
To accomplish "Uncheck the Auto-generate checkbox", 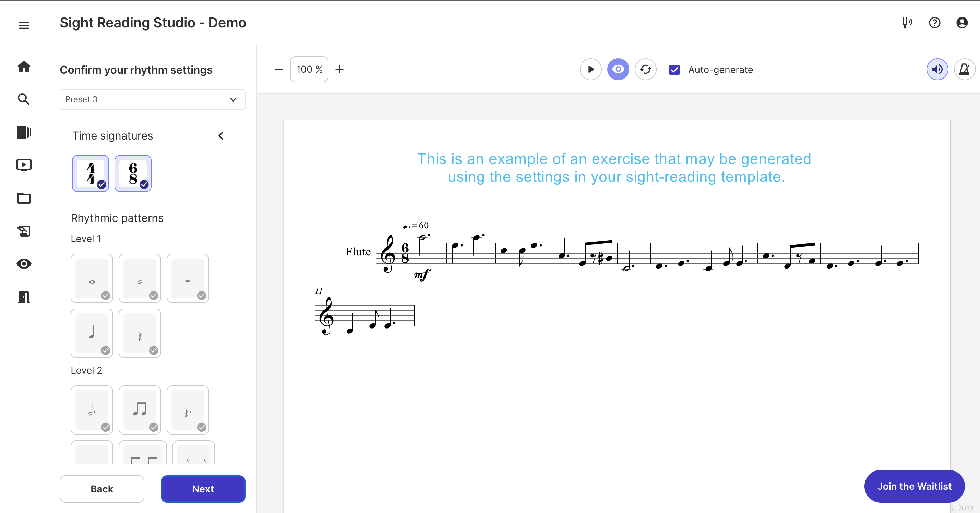I will point(674,70).
